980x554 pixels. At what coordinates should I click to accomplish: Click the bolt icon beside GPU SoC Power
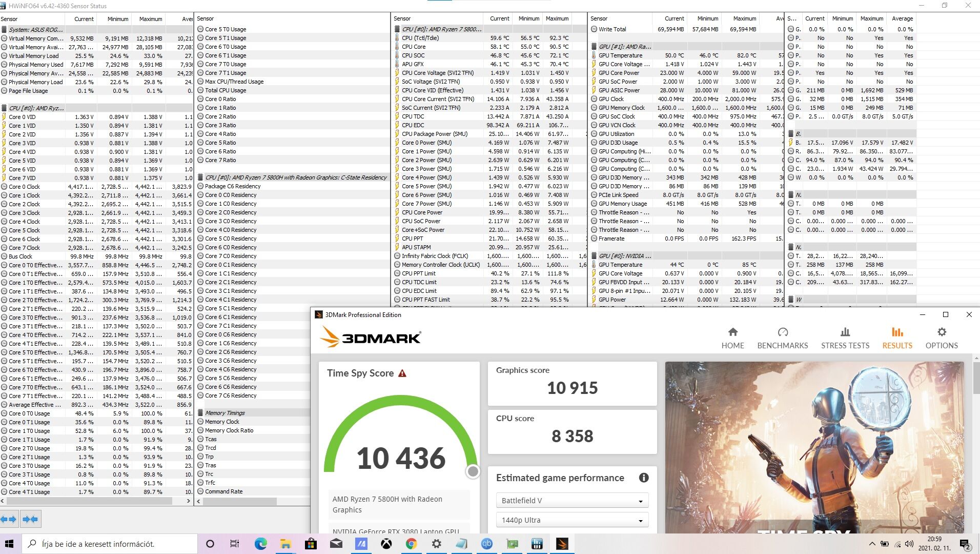click(594, 82)
